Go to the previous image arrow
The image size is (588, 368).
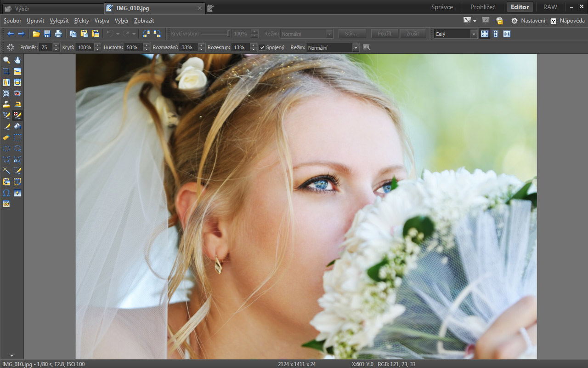[10, 34]
